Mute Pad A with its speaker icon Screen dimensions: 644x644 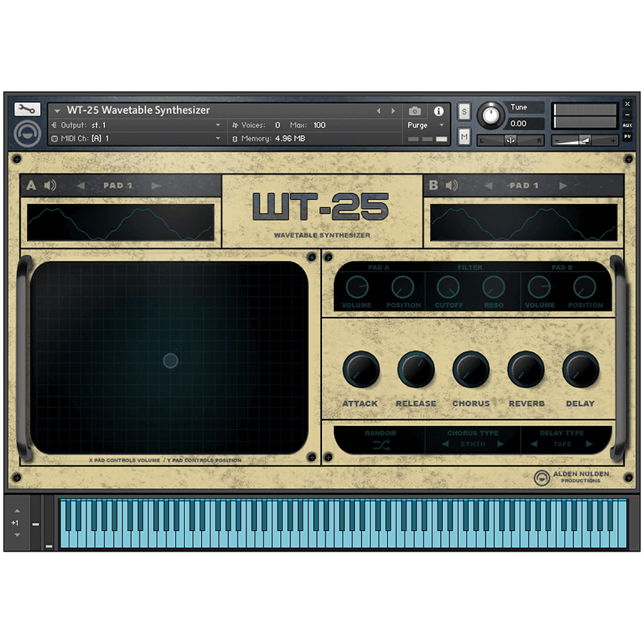click(x=50, y=185)
